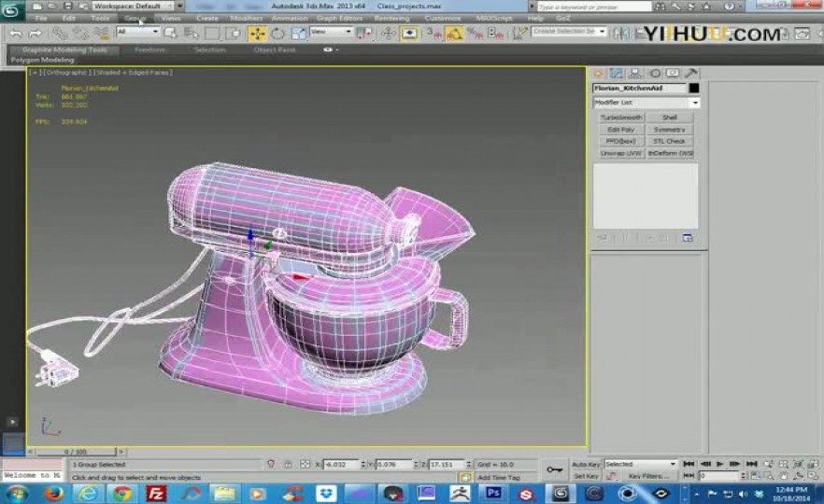Open the Tools menu
Viewport: 824px width, 504px height.
click(100, 19)
